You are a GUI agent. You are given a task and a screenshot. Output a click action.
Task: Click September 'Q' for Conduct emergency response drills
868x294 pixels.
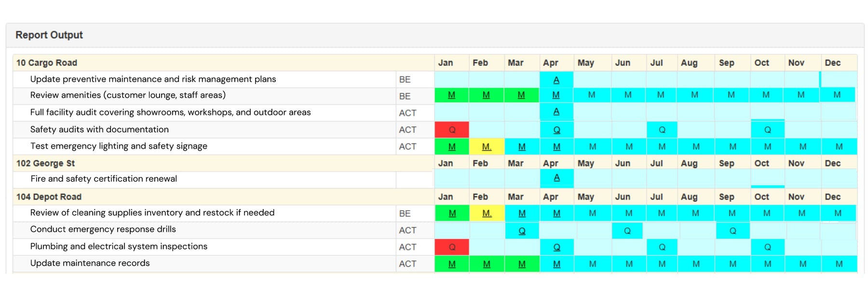pyautogui.click(x=733, y=231)
